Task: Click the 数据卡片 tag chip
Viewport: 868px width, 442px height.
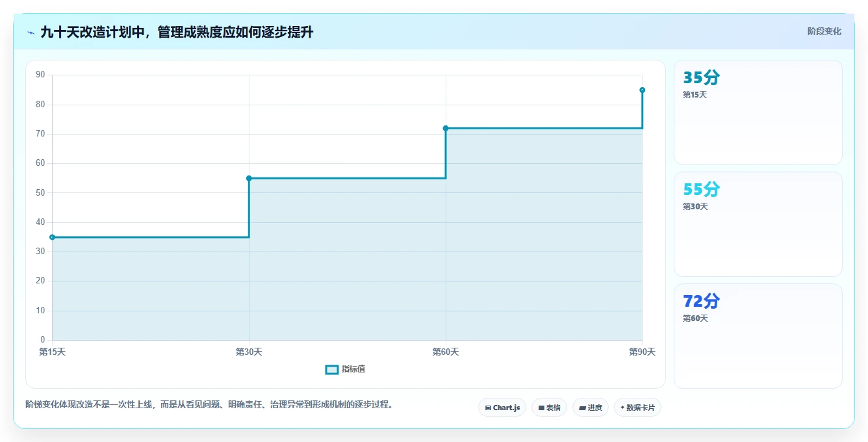Action: [x=637, y=408]
